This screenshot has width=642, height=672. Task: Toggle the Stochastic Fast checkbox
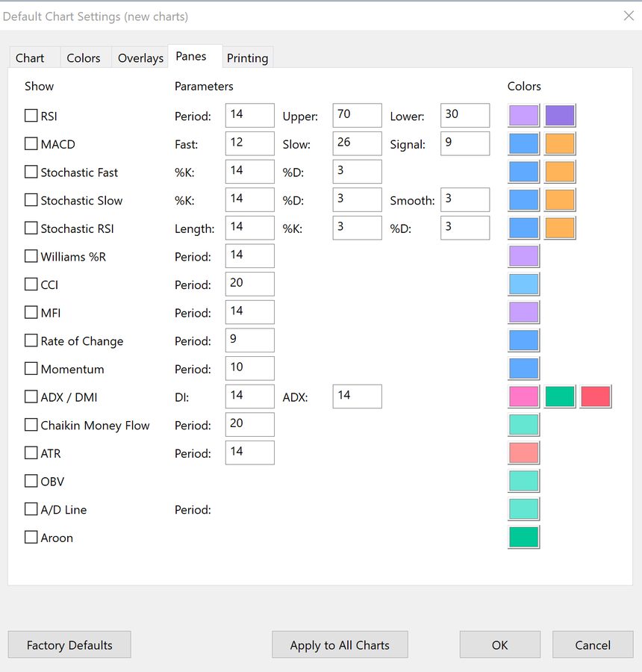pyautogui.click(x=31, y=172)
